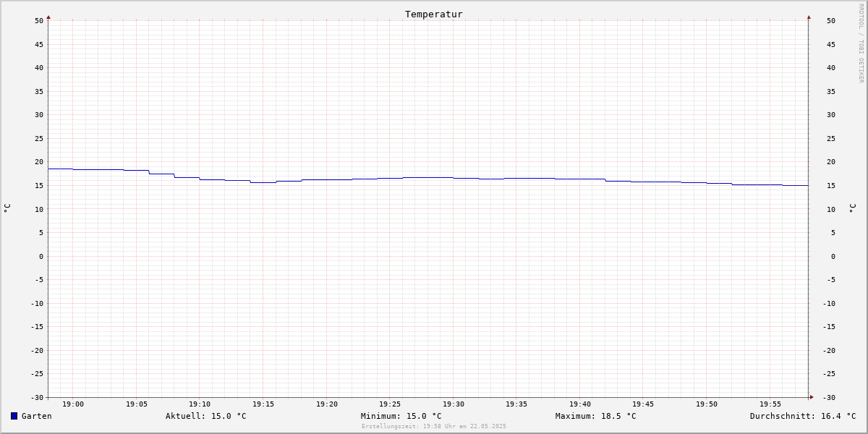The height and width of the screenshot is (434, 868).
Task: Click the 19:25 time axis label
Action: point(390,404)
